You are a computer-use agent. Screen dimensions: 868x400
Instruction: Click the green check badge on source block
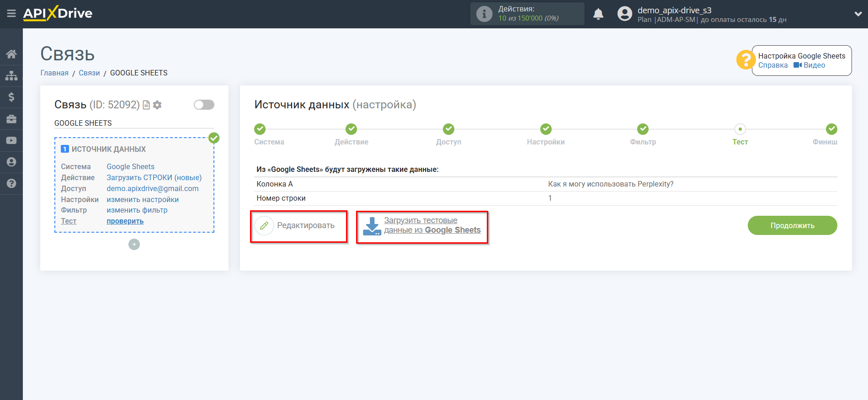pyautogui.click(x=214, y=138)
